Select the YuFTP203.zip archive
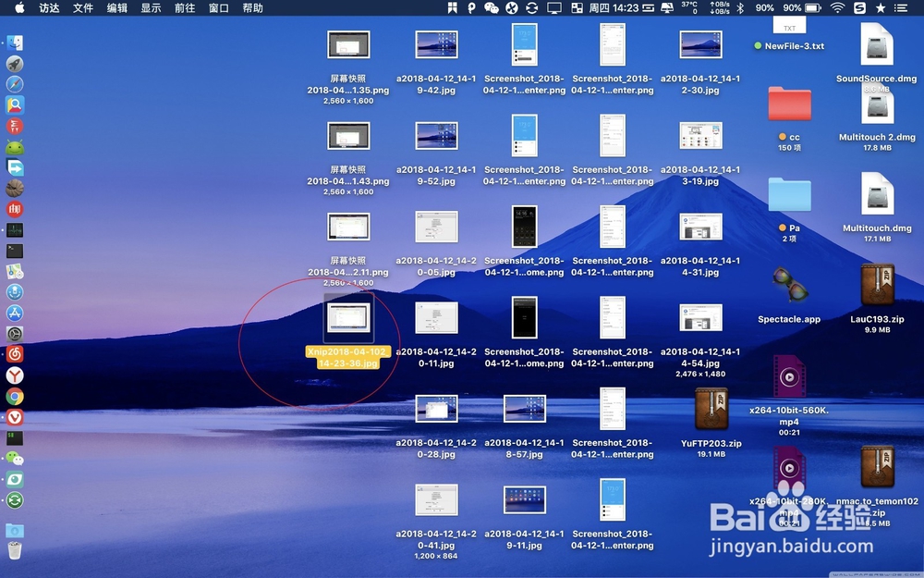924x578 pixels. point(711,409)
